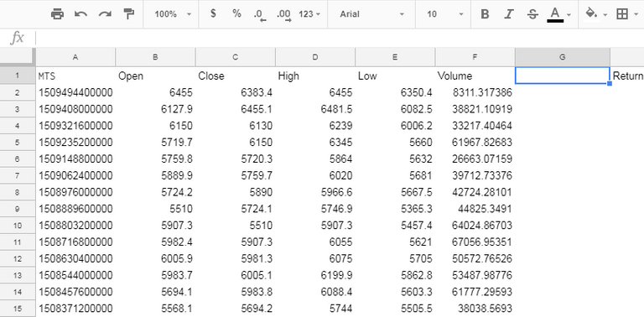Format as percent
Image resolution: width=644 pixels, height=317 pixels.
236,13
